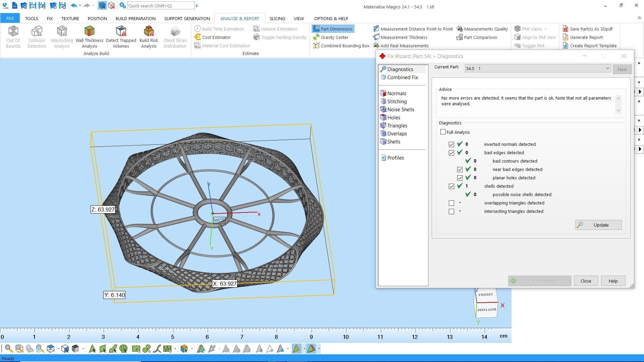Enable the Full Analysis checkbox
This screenshot has height=362, width=644.
[x=443, y=132]
